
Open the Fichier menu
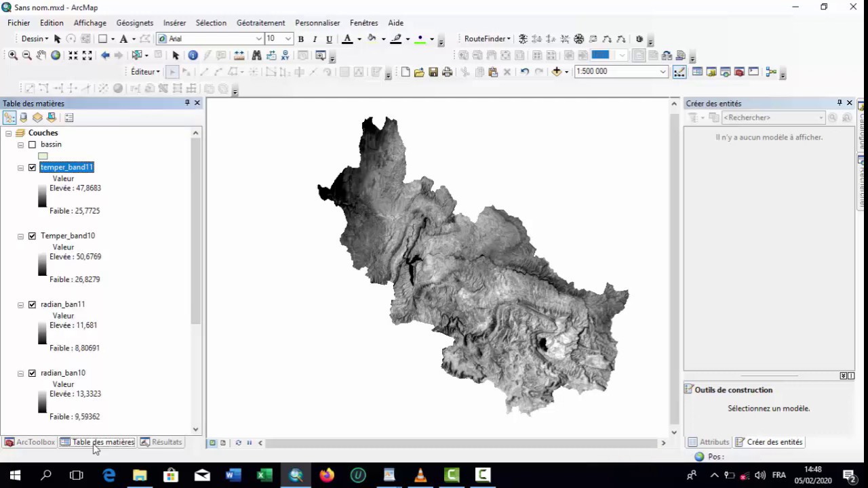[19, 23]
